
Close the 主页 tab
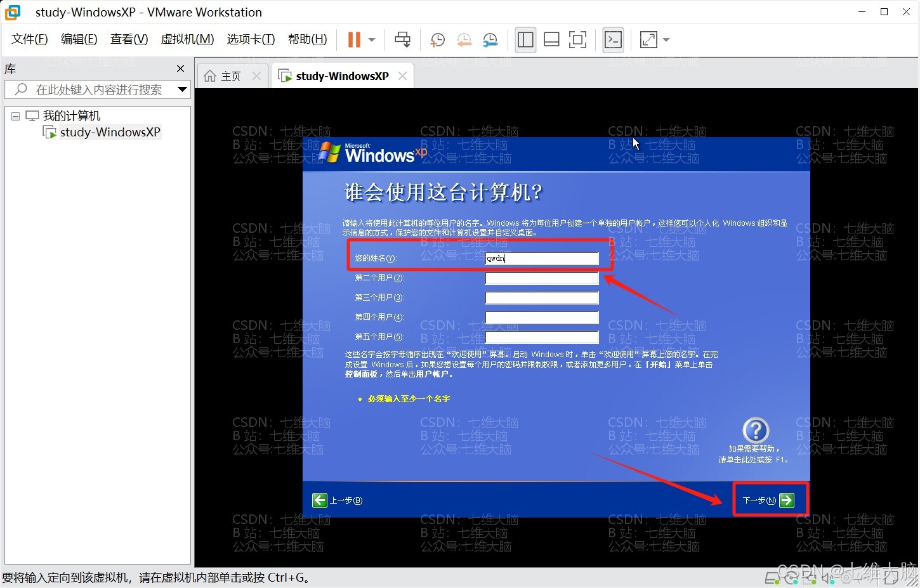[x=256, y=76]
